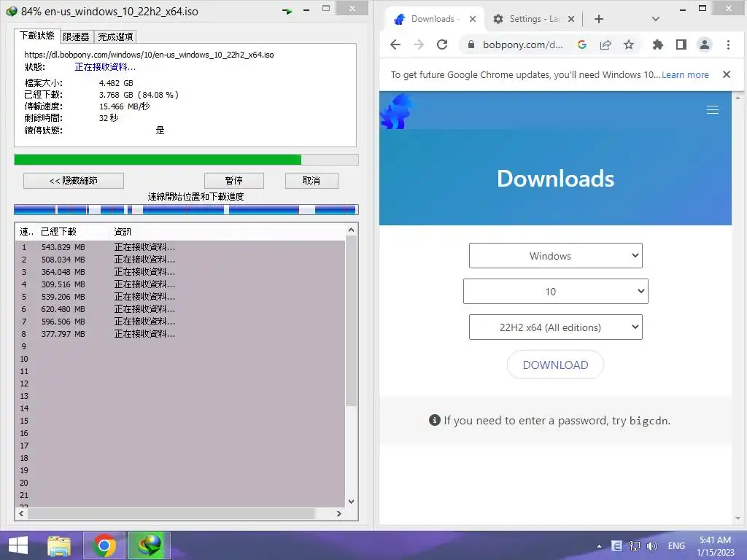Click Chrome taskbar icon

(x=104, y=545)
